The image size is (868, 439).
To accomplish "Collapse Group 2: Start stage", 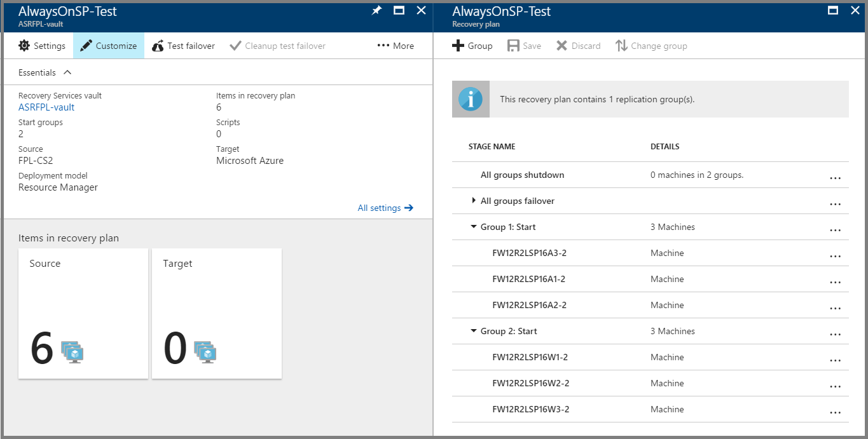I will tap(474, 331).
